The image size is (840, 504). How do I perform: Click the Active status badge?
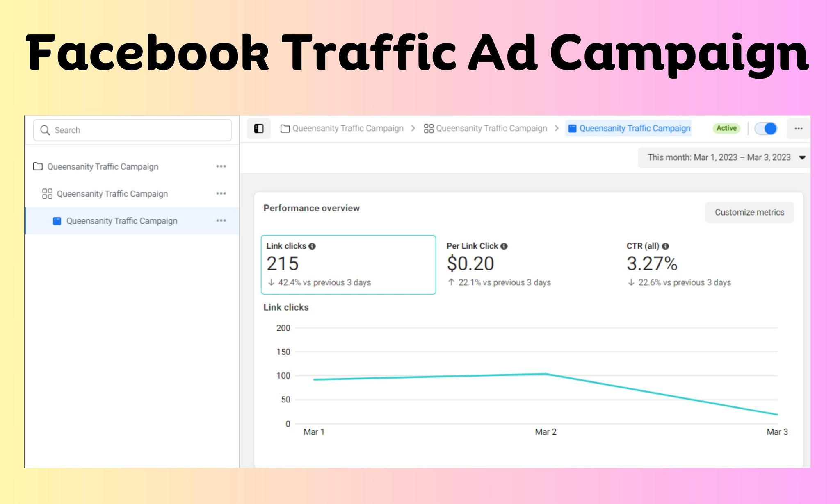[726, 128]
